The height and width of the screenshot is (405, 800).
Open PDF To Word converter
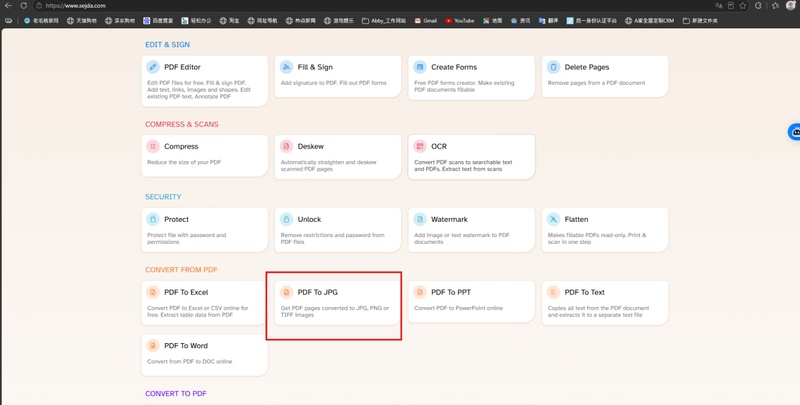(x=205, y=355)
